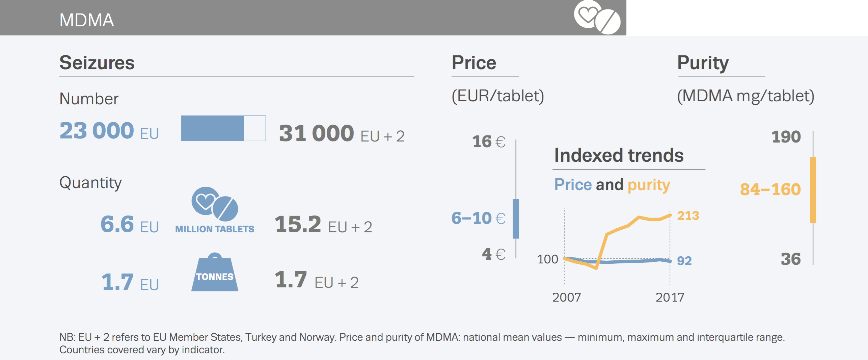Click the Seizures section heading

pos(97,63)
